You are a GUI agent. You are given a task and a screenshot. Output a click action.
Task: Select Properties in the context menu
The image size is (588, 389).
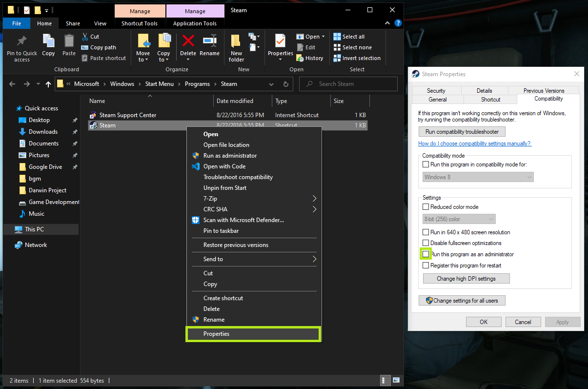253,334
